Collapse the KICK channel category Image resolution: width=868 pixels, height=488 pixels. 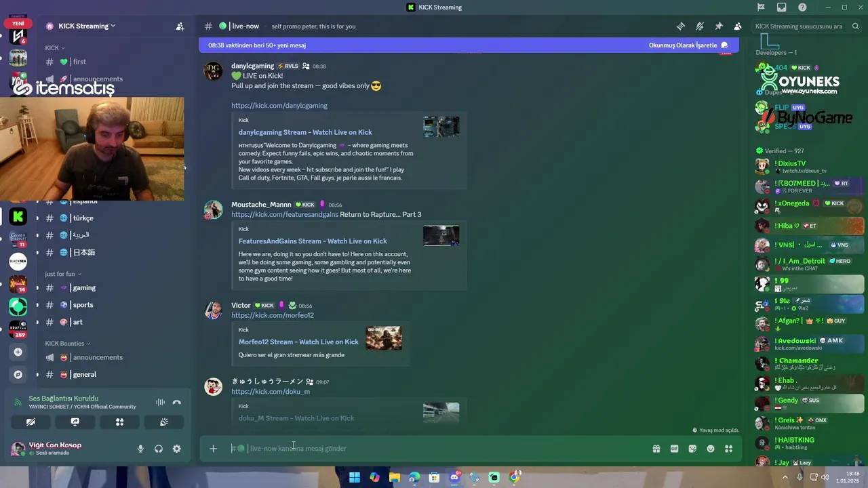55,48
